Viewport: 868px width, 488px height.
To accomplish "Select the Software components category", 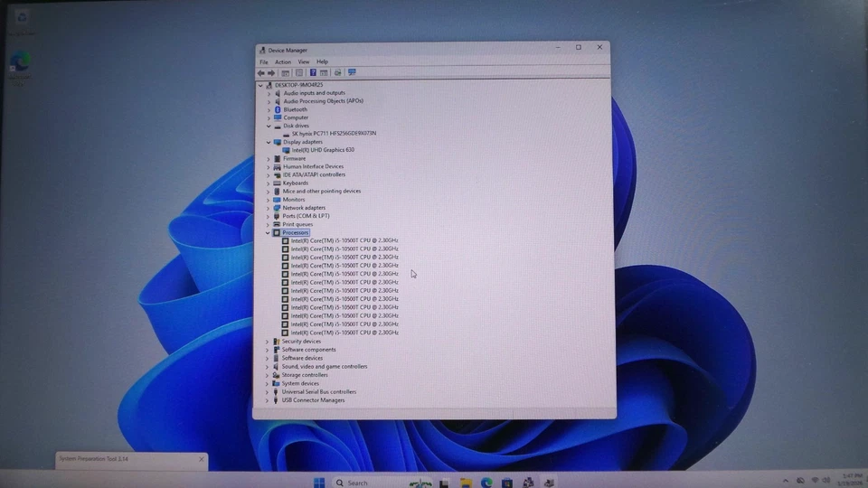I will point(308,350).
